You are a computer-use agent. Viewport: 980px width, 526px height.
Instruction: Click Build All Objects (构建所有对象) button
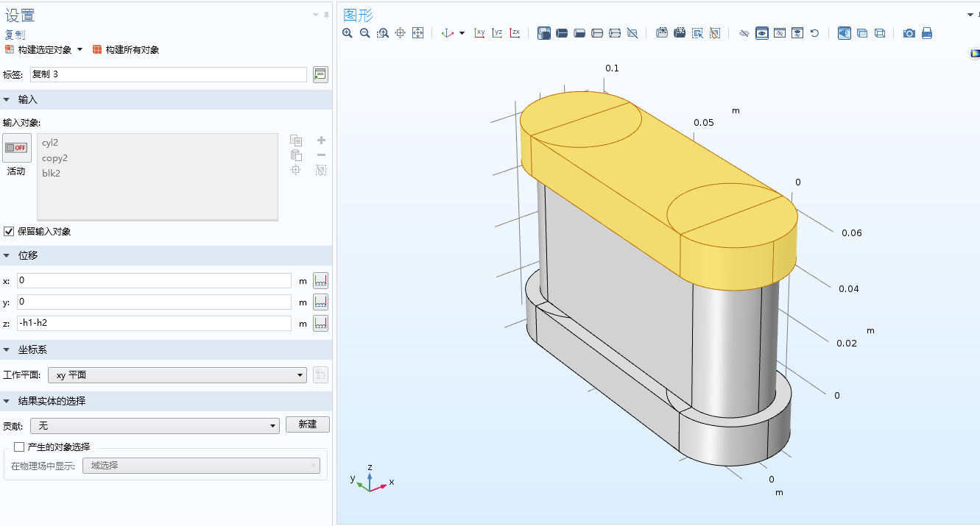click(x=126, y=50)
